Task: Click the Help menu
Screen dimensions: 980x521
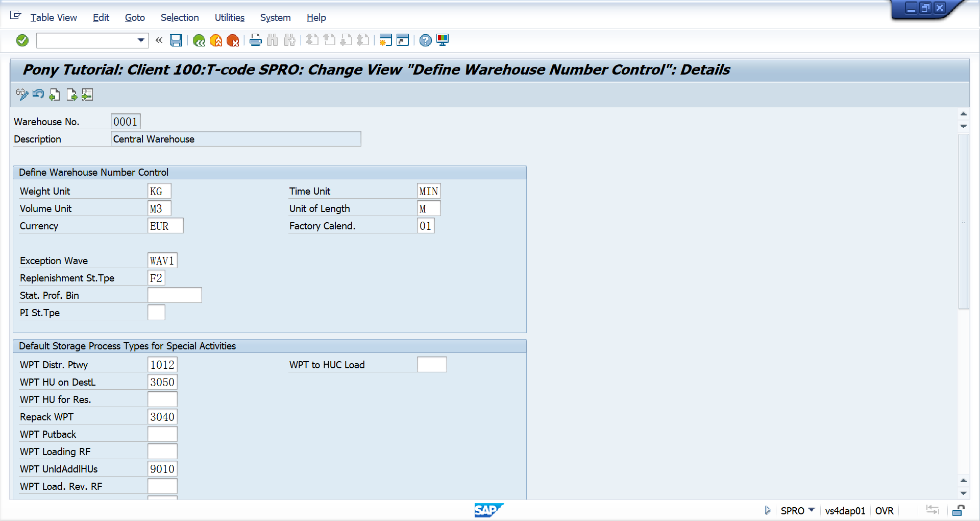Action: click(x=316, y=17)
